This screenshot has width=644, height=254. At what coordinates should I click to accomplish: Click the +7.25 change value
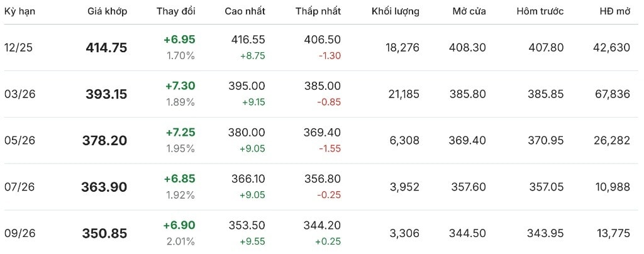tap(180, 132)
